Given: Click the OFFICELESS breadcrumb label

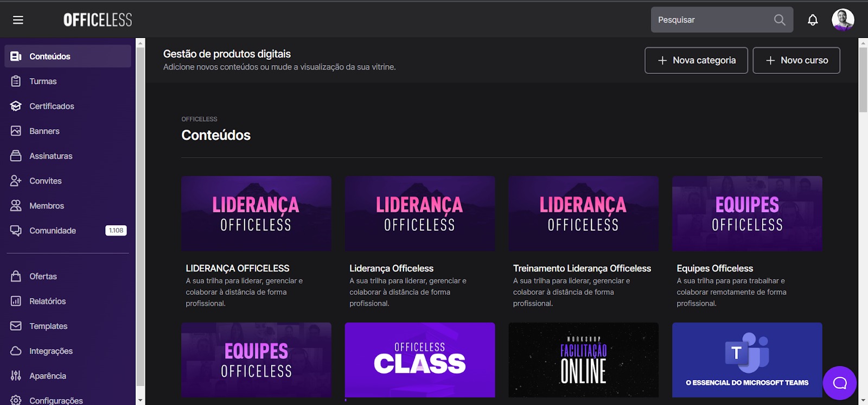Looking at the screenshot, I should coord(199,119).
